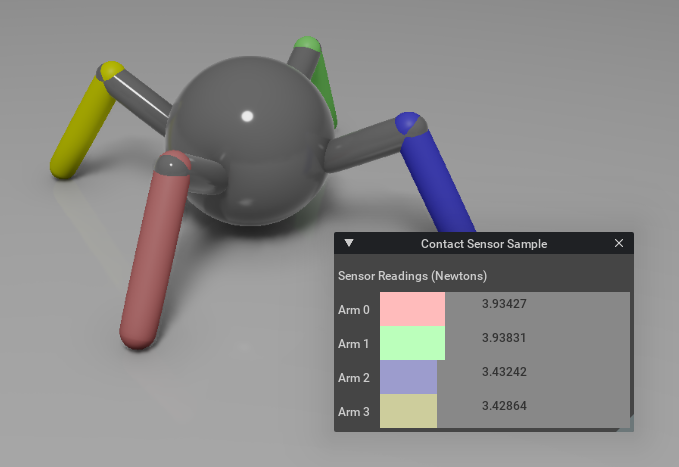The height and width of the screenshot is (467, 679).
Task: Collapse the Contact Sensor Sample window triangle
Action: click(349, 243)
